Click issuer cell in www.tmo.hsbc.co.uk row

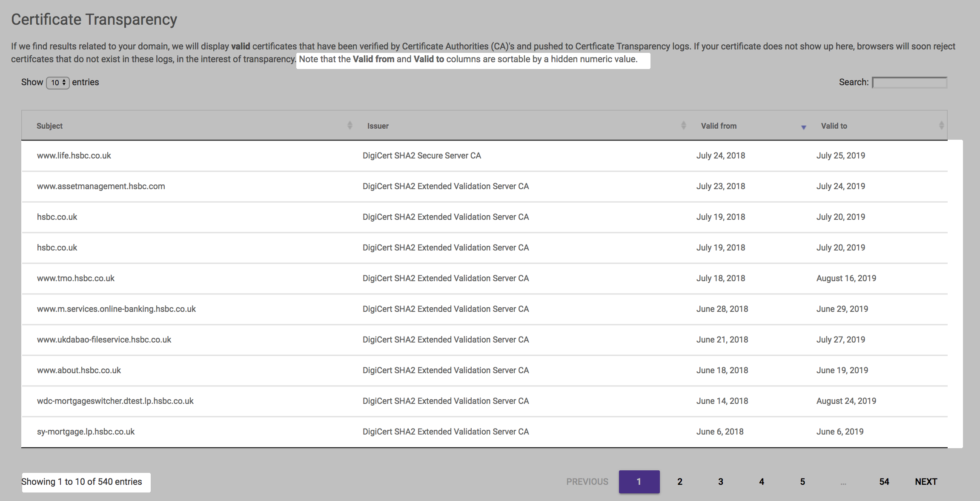tap(446, 279)
